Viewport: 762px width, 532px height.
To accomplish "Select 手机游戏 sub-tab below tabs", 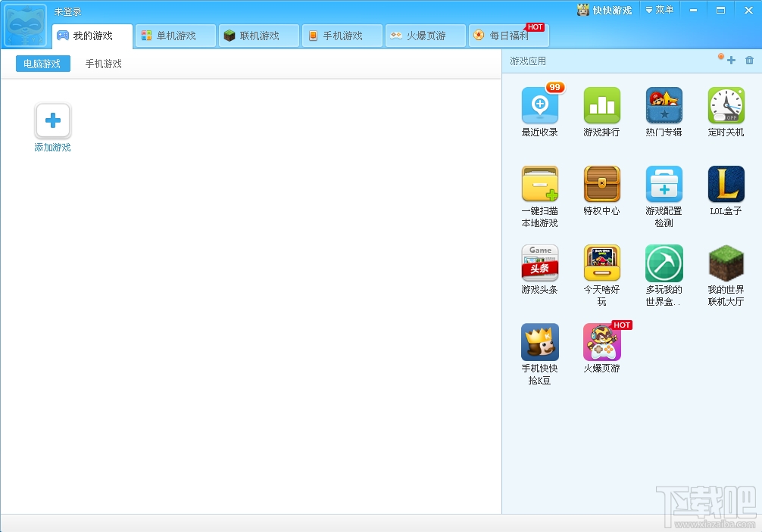I will 104,64.
